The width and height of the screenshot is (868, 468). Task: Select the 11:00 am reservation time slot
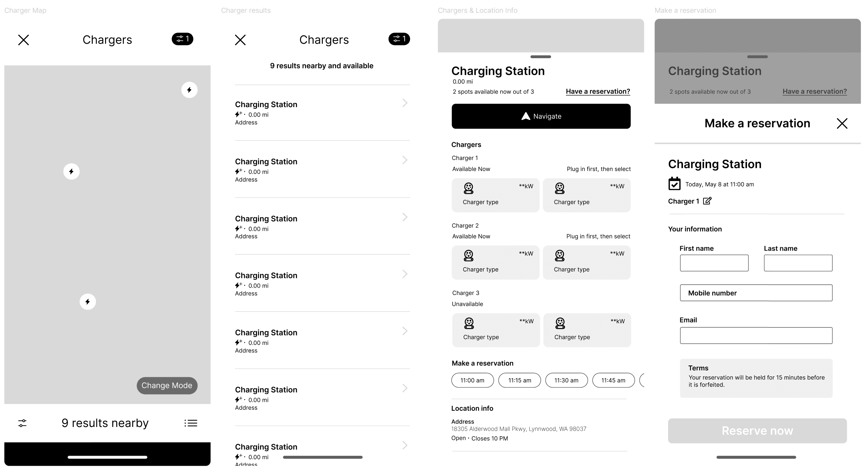tap(472, 380)
